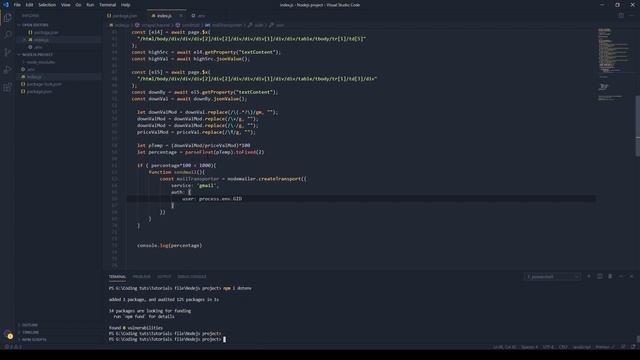Expand the node_modules folder

(58, 62)
